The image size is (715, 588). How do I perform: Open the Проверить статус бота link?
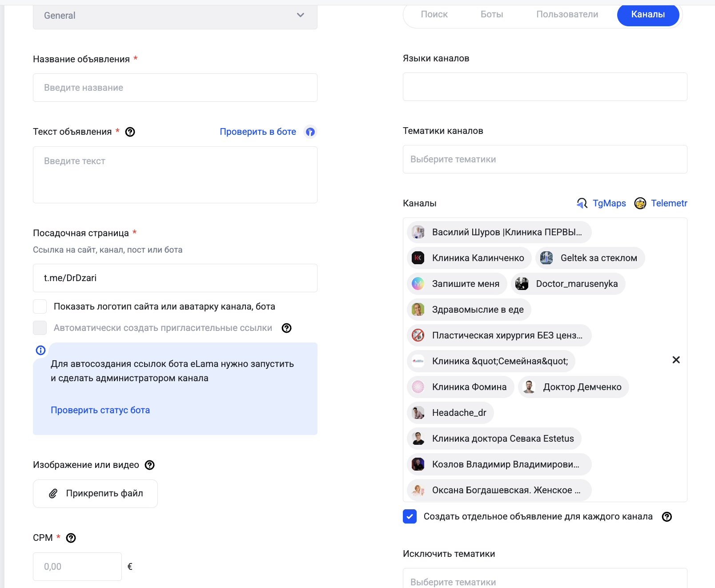click(x=100, y=410)
